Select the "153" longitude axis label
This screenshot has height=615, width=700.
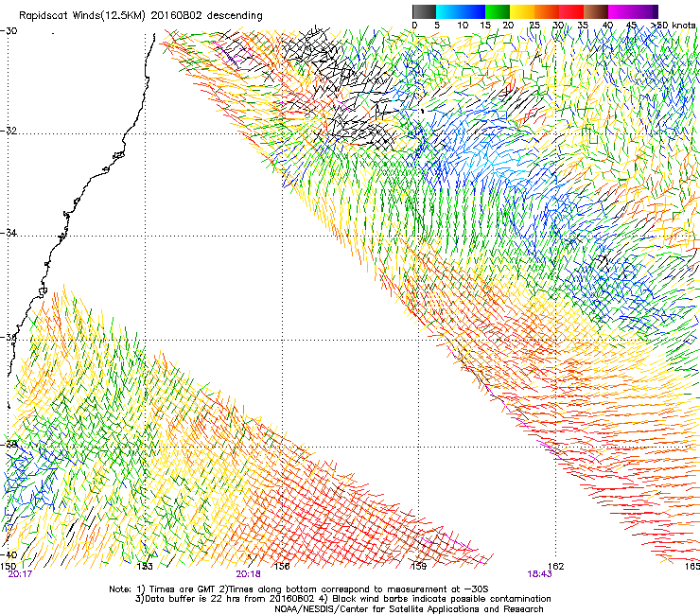pyautogui.click(x=145, y=567)
